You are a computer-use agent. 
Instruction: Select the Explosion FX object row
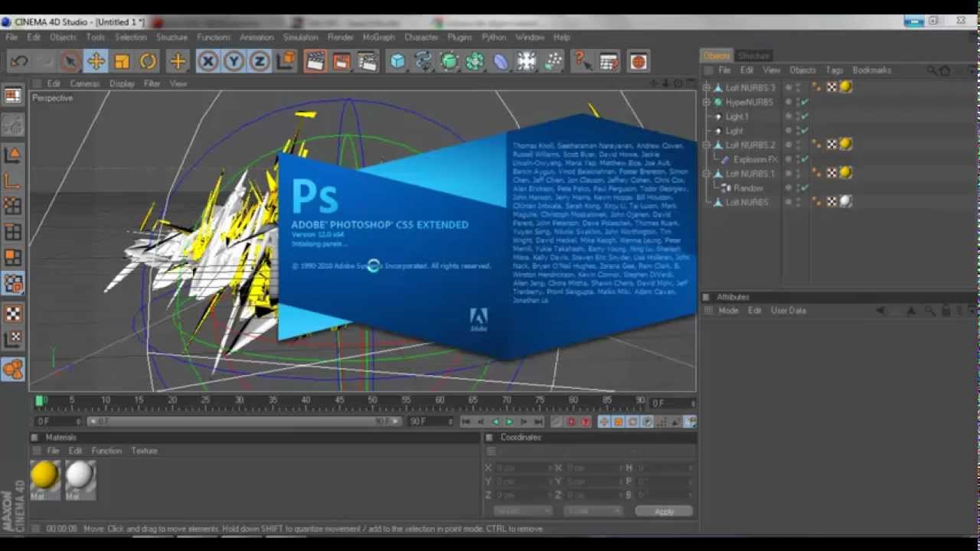click(755, 159)
